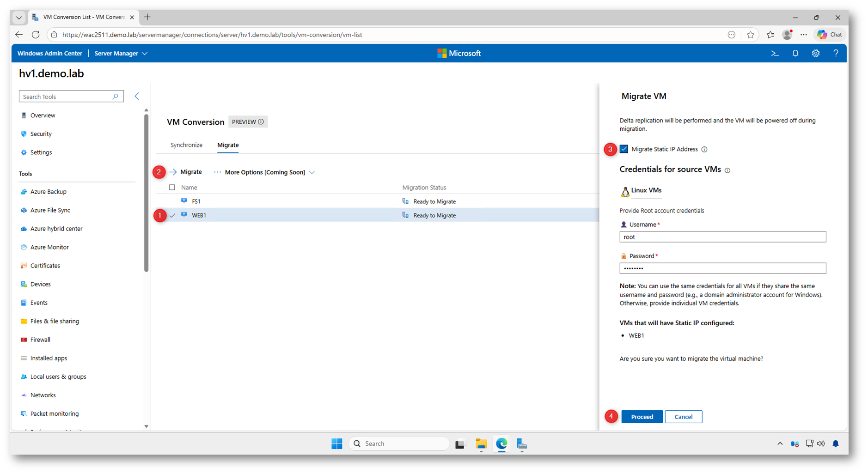Viewport: 868px width, 474px height.
Task: Click the Username input field
Action: [722, 237]
